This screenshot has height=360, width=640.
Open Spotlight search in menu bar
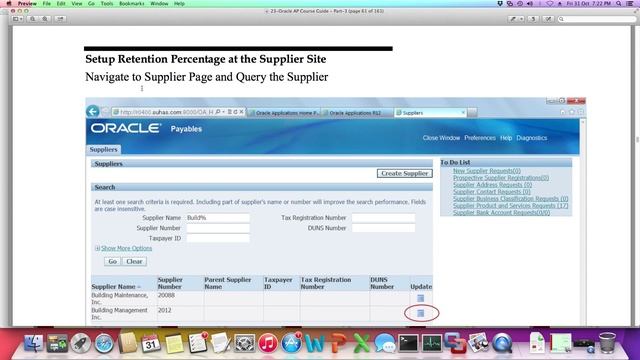619,3
